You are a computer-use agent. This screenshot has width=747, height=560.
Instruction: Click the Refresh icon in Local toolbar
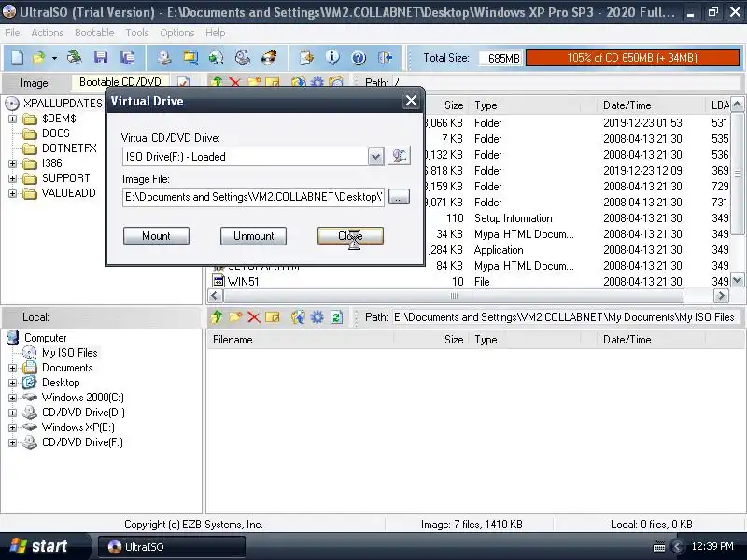tap(336, 317)
